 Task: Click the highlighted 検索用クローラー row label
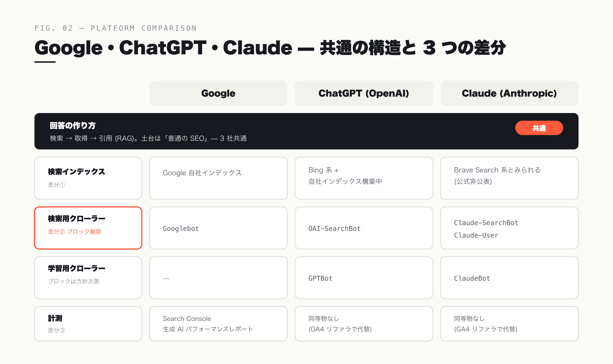pos(76,219)
